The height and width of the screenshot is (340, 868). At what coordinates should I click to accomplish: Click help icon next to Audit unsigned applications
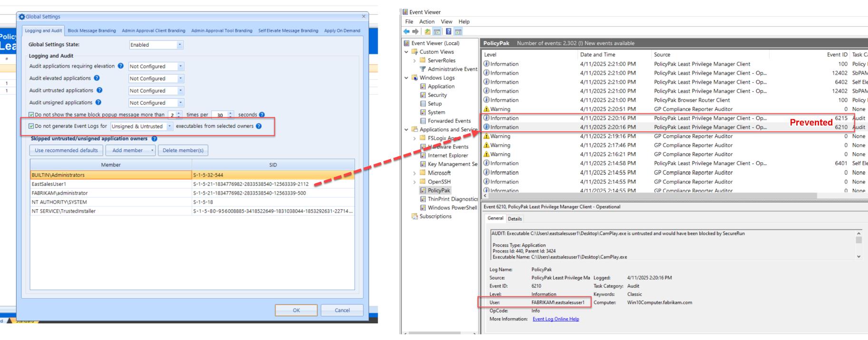[x=98, y=102]
